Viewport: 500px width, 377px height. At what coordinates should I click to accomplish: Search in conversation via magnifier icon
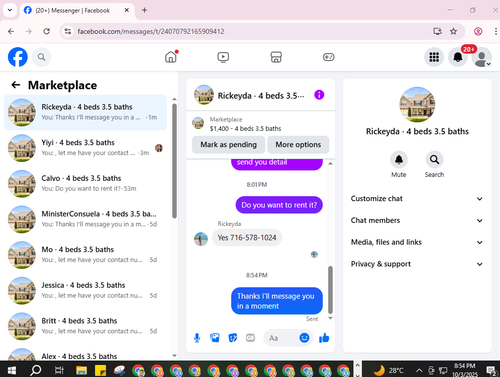(434, 160)
